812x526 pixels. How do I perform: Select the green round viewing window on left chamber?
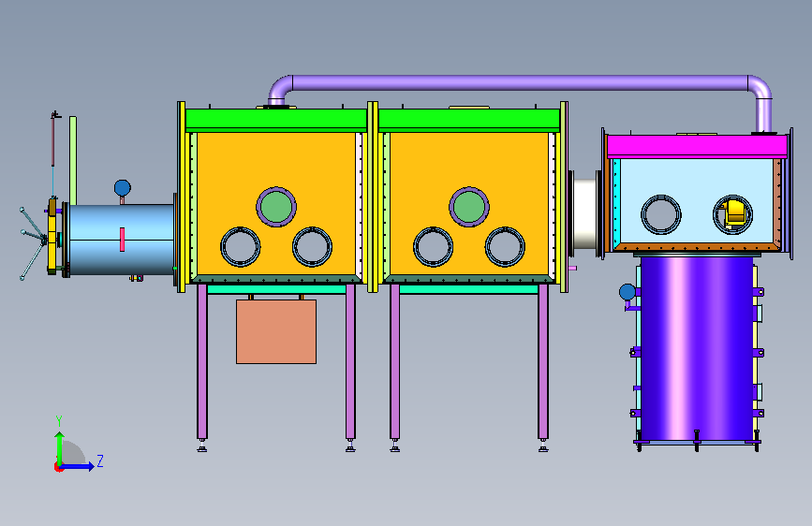[276, 207]
